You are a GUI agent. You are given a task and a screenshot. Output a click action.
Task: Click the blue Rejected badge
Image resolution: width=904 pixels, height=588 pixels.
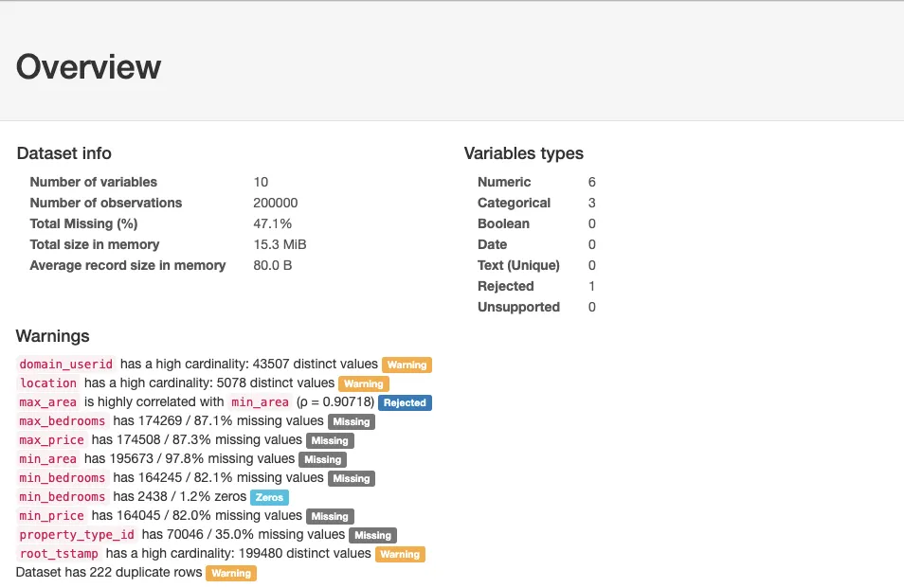pos(405,402)
